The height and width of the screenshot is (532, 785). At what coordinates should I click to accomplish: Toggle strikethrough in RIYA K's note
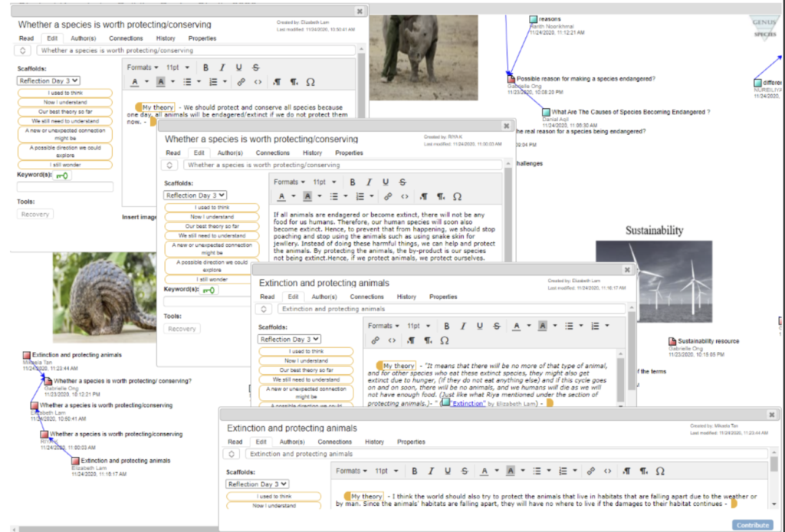tap(402, 182)
